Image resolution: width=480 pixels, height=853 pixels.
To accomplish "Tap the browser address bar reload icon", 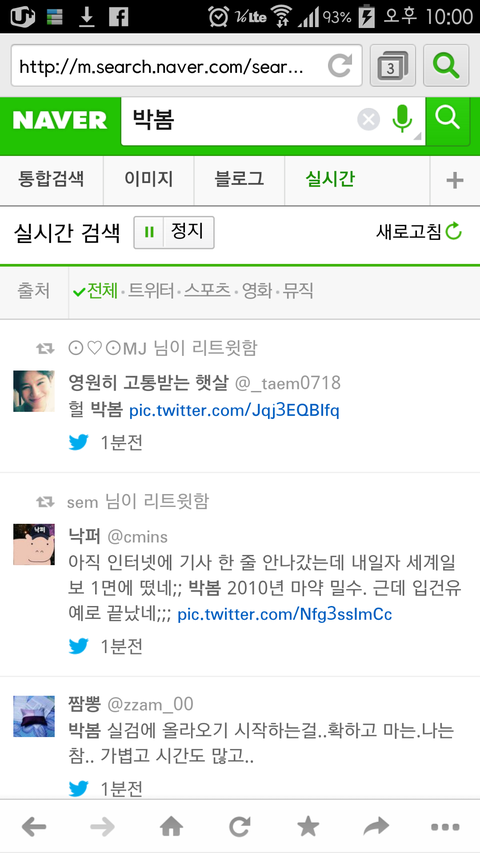I will coord(340,66).
